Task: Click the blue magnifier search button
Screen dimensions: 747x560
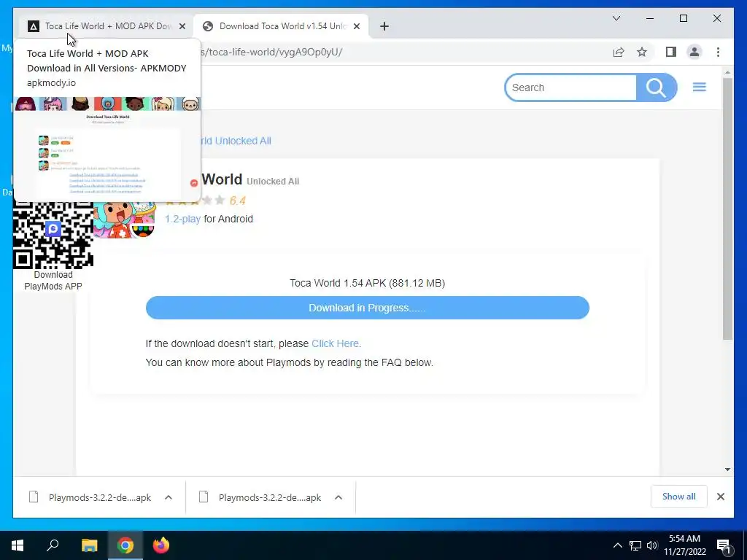Action: [x=656, y=87]
